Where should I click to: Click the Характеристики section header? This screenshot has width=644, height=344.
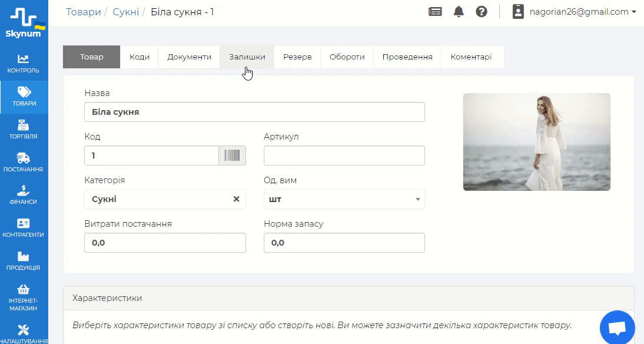(x=348, y=298)
